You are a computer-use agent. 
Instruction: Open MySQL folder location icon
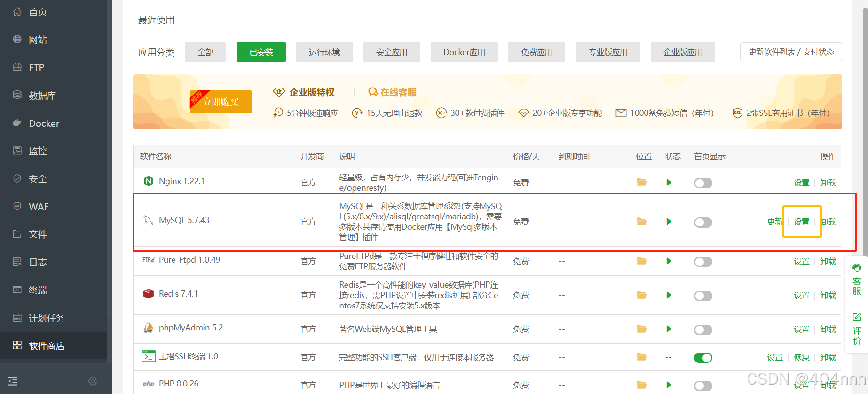(x=641, y=221)
